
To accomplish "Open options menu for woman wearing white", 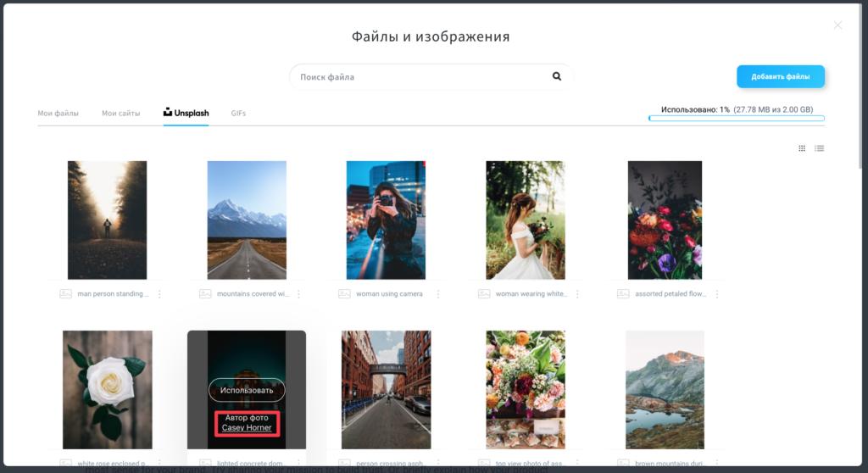I will click(x=577, y=294).
